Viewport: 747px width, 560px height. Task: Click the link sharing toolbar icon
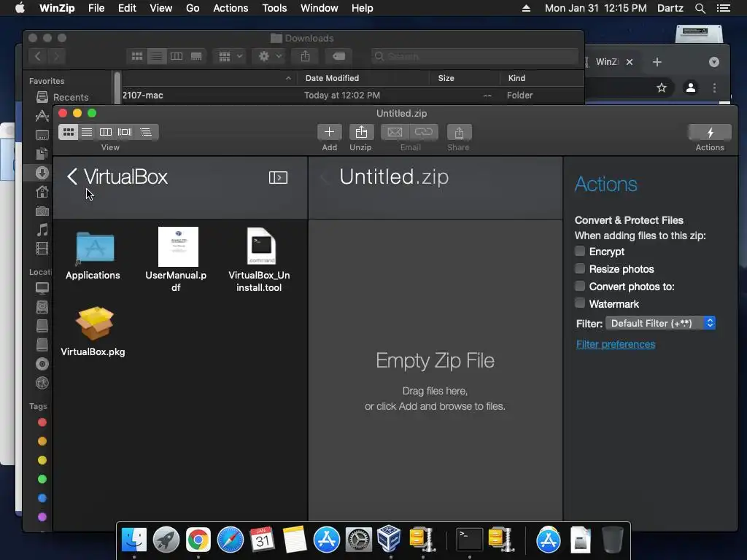click(x=424, y=132)
